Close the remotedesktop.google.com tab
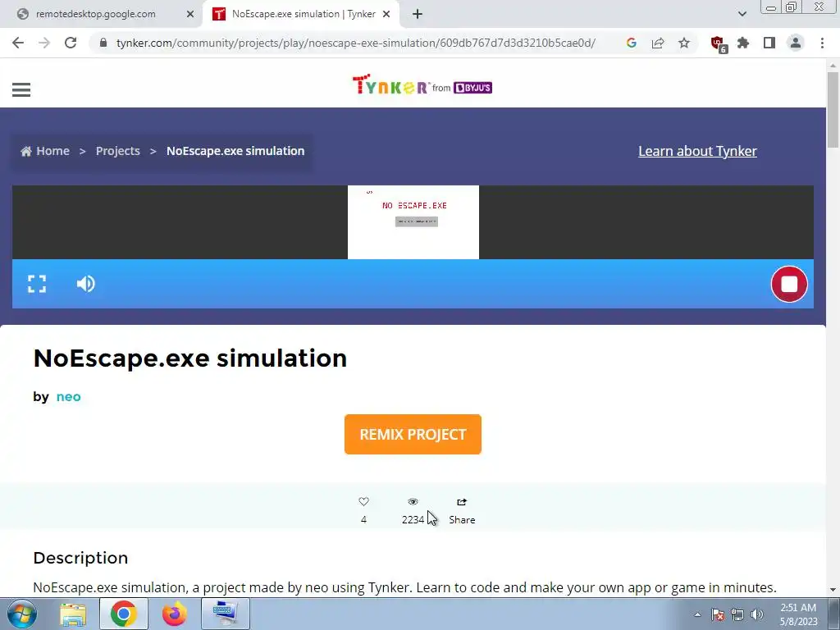 pyautogui.click(x=190, y=15)
